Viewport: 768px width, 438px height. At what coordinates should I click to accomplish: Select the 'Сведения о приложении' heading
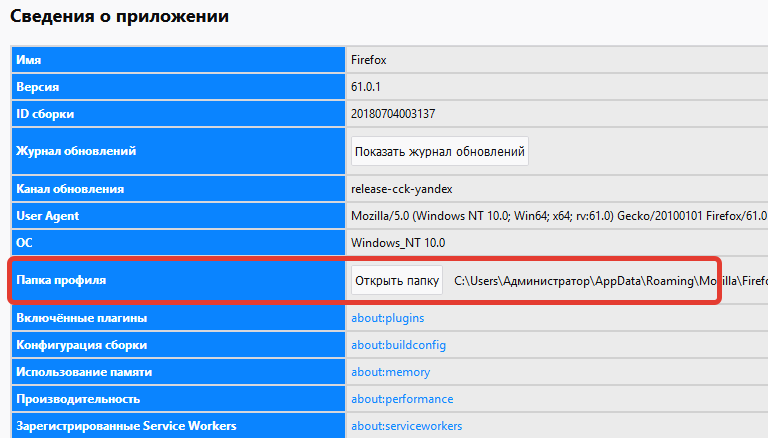120,16
